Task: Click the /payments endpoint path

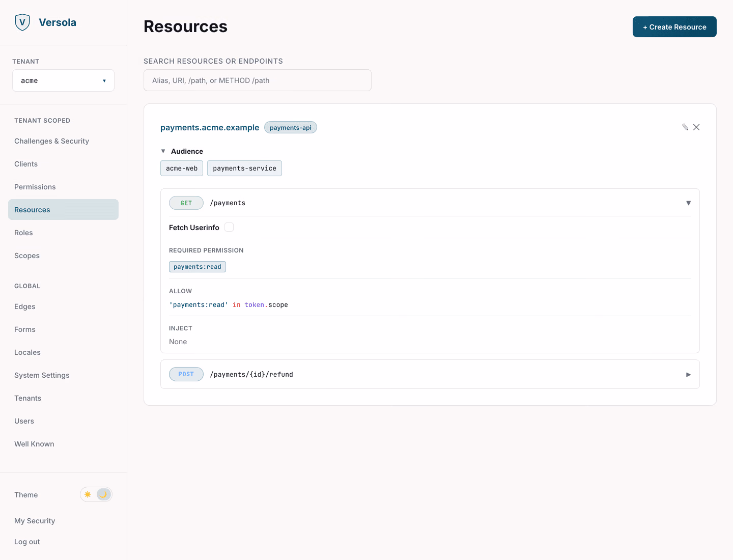Action: pyautogui.click(x=228, y=203)
